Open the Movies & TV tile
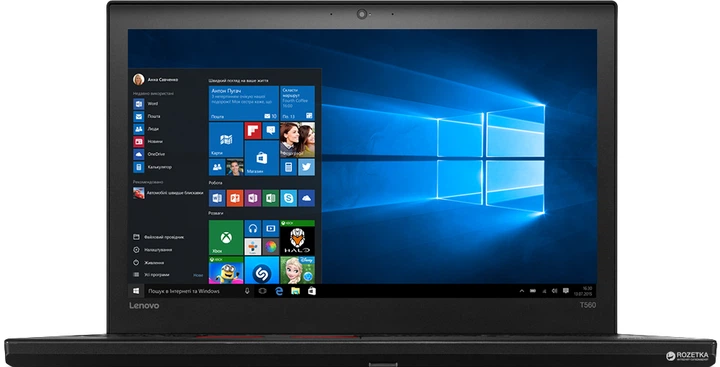This screenshot has width=720, height=367. [271, 228]
